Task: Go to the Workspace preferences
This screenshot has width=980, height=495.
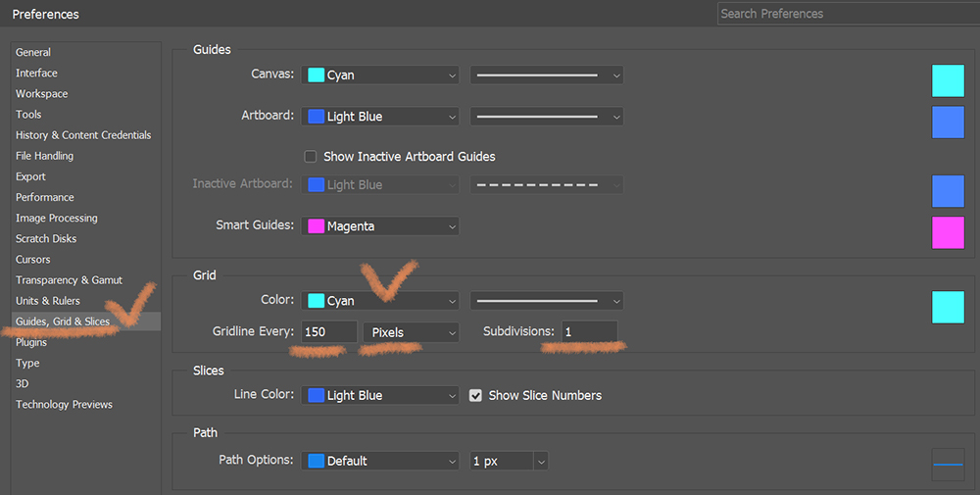Action: [x=41, y=94]
